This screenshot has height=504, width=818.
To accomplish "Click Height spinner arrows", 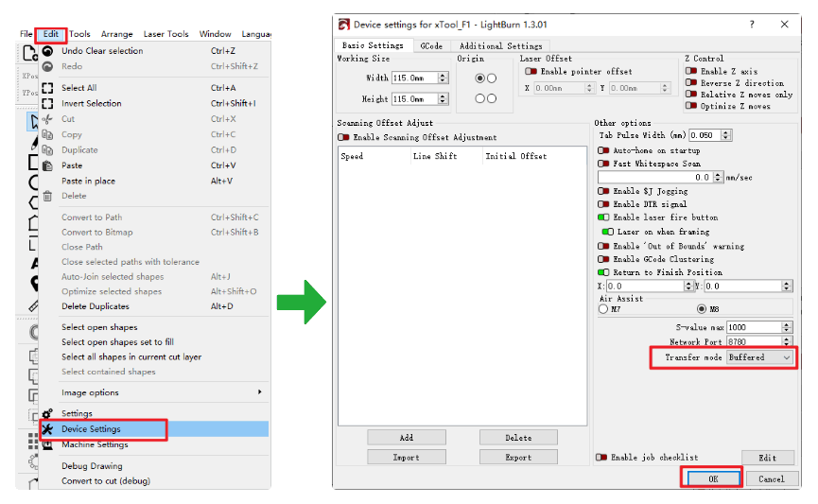I will pos(443,98).
